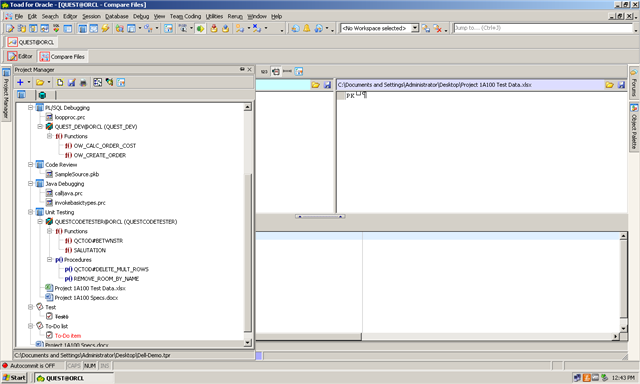Click the clock in system tray

[623, 378]
